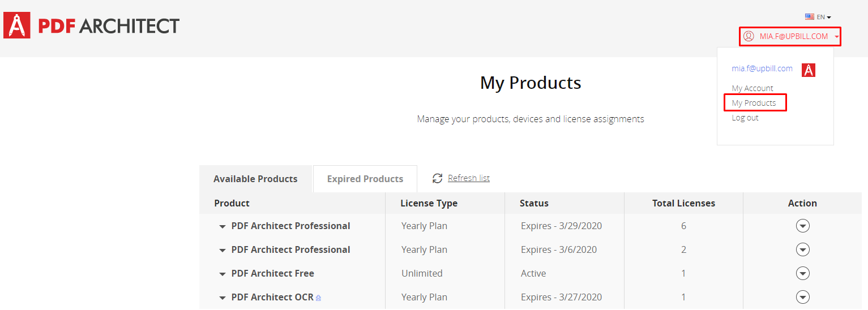Choose Log out from the user menu
The width and height of the screenshot is (868, 310).
745,118
